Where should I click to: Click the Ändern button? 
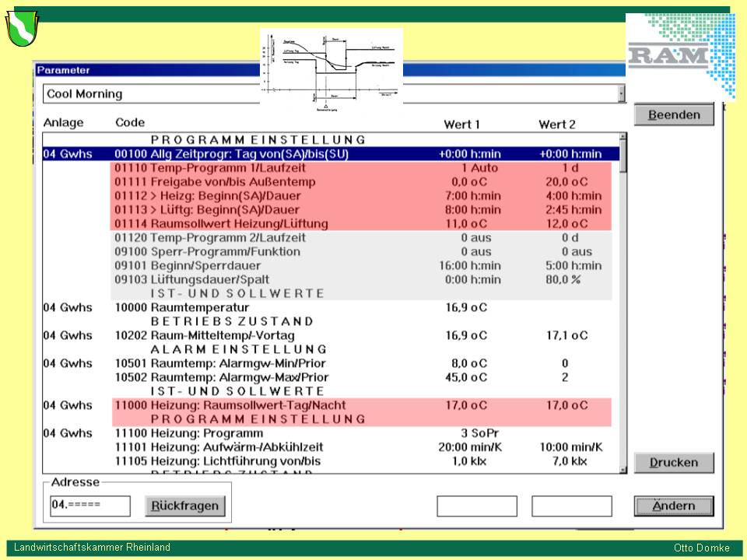point(673,506)
